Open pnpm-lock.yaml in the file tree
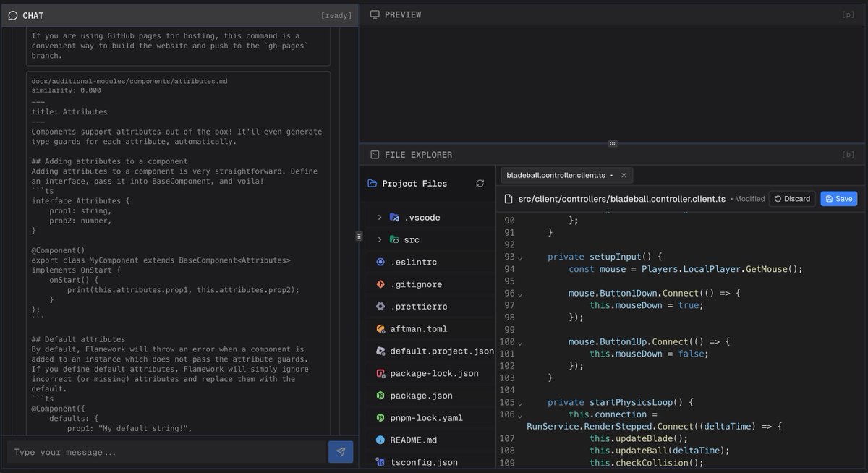 [x=429, y=418]
